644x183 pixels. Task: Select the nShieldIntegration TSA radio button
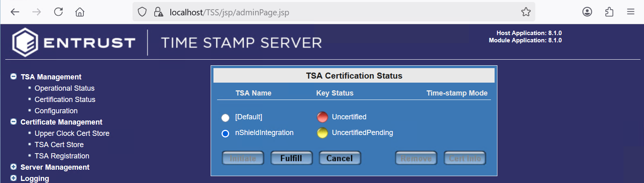point(225,133)
